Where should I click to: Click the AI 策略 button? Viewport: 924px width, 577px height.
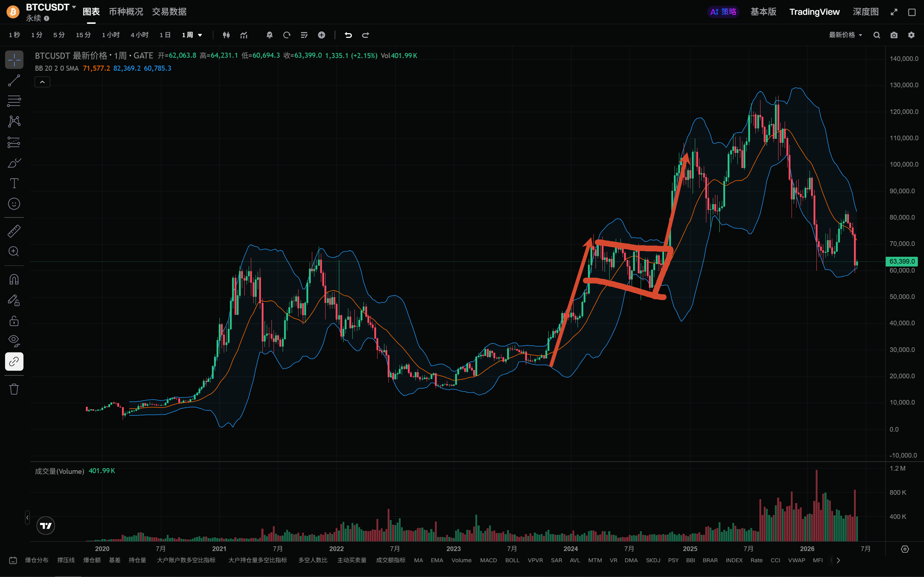(723, 12)
